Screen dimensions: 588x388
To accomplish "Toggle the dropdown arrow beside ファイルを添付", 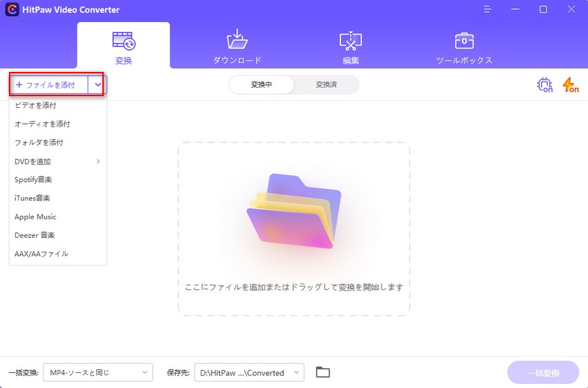I will pyautogui.click(x=98, y=84).
